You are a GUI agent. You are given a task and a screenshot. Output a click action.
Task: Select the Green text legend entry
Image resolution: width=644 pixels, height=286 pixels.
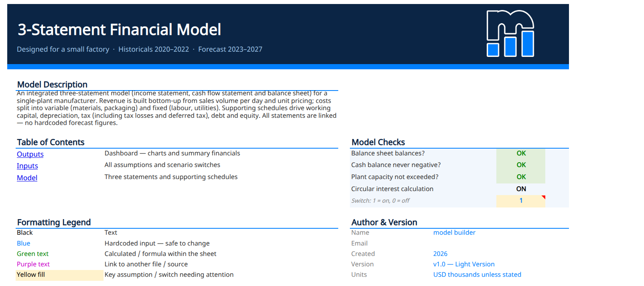tap(33, 254)
